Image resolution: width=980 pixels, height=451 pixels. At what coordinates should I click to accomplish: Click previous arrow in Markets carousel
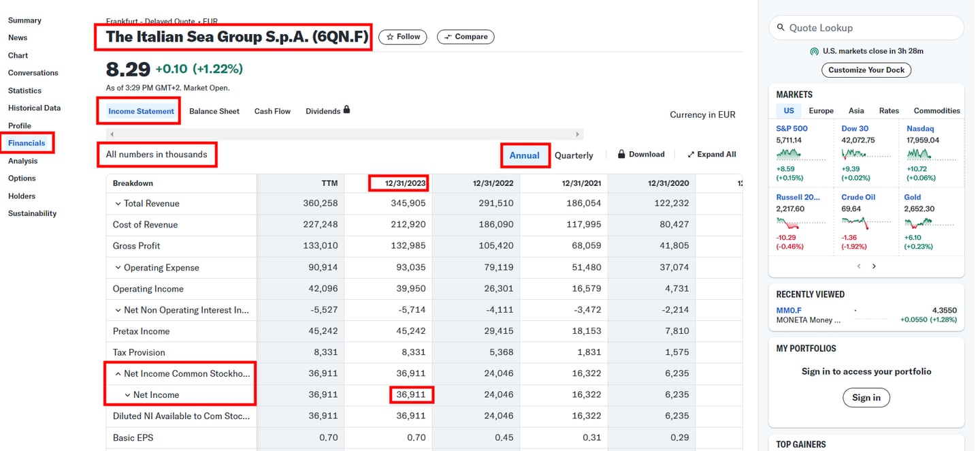point(858,266)
